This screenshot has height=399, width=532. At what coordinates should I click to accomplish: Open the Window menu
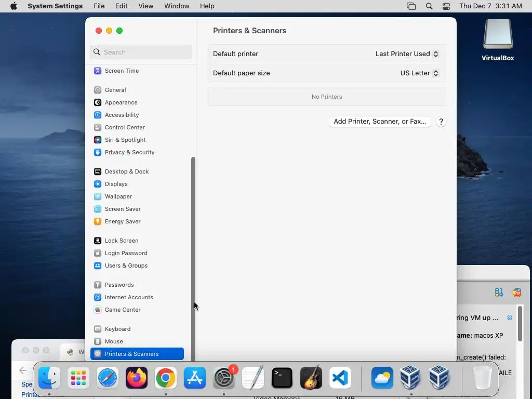click(x=177, y=6)
